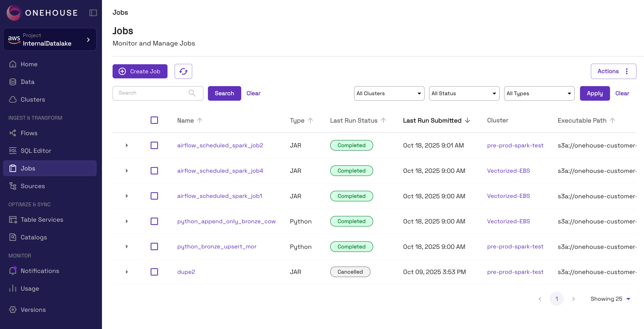
Task: Click the search magnifier icon
Action: pyautogui.click(x=192, y=93)
